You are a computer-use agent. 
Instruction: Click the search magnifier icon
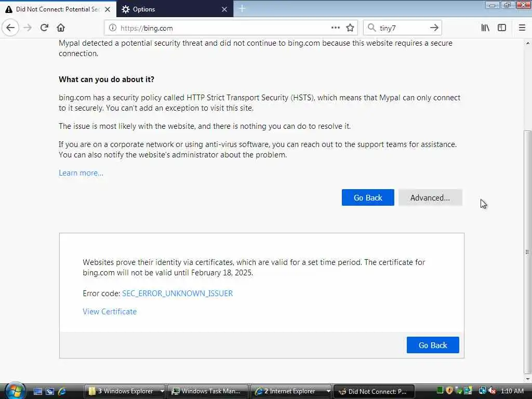coord(372,28)
